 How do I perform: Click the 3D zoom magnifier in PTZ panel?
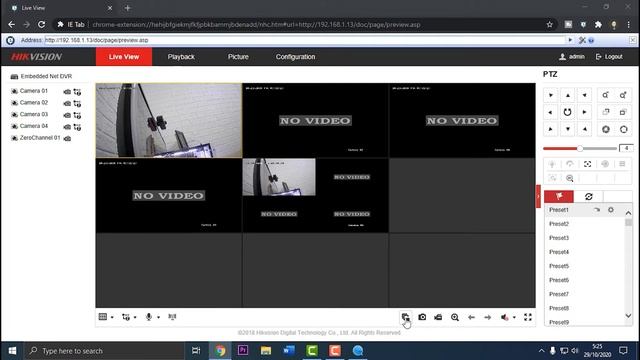coord(570,178)
